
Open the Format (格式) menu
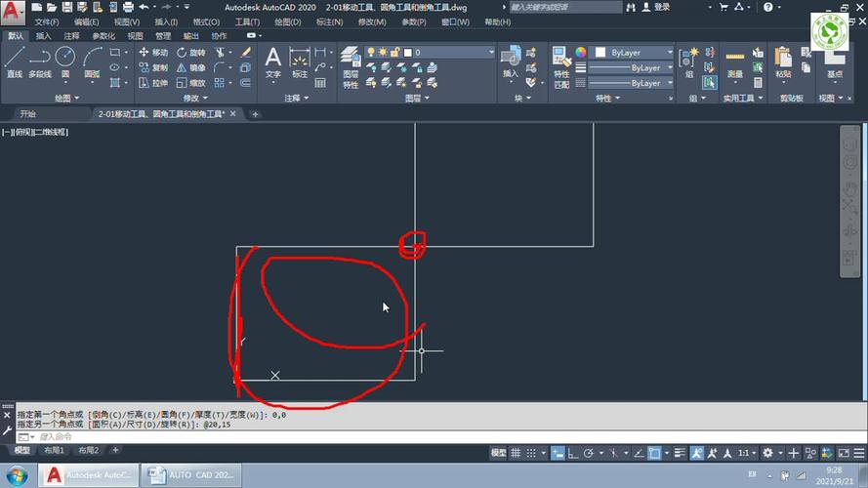click(x=206, y=21)
